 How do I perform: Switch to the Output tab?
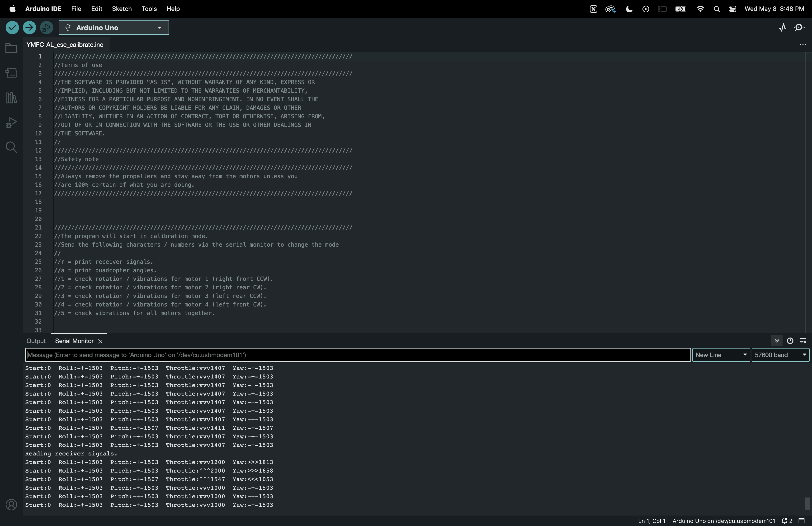point(36,341)
